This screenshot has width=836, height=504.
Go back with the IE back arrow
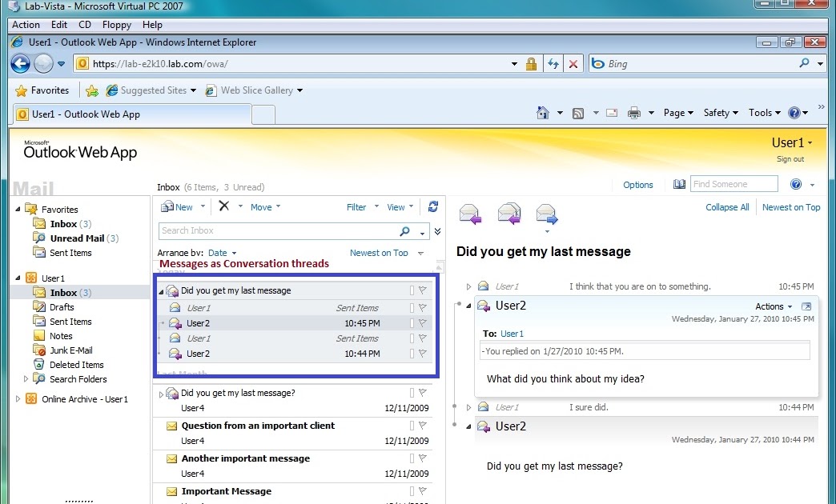pyautogui.click(x=20, y=64)
